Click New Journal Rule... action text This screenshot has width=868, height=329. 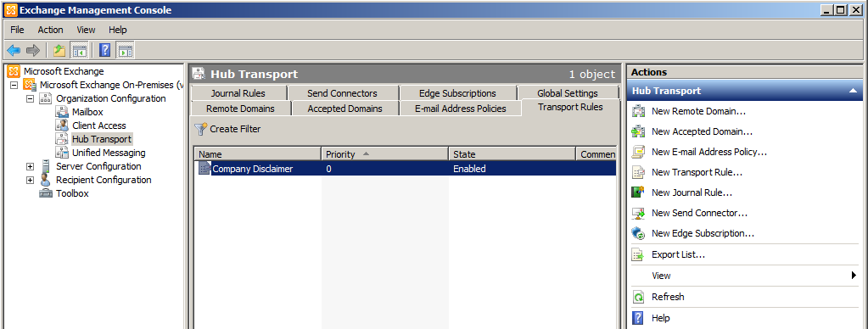[692, 192]
